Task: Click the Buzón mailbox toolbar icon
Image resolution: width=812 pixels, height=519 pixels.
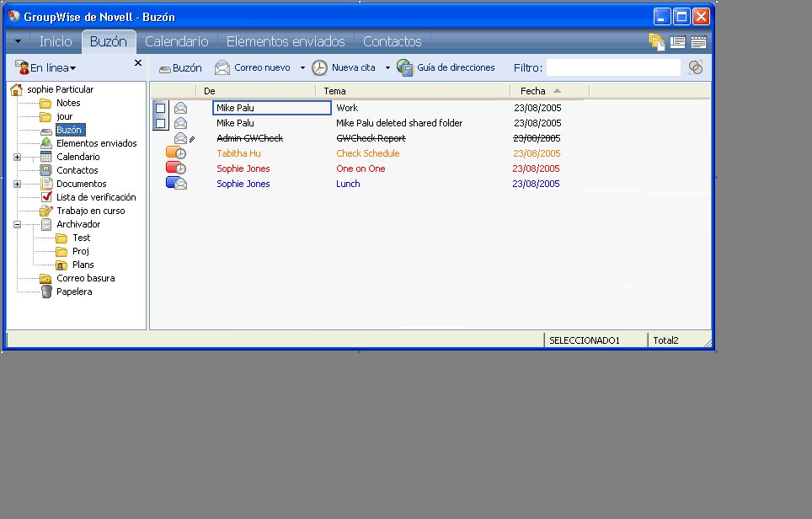Action: [165, 69]
